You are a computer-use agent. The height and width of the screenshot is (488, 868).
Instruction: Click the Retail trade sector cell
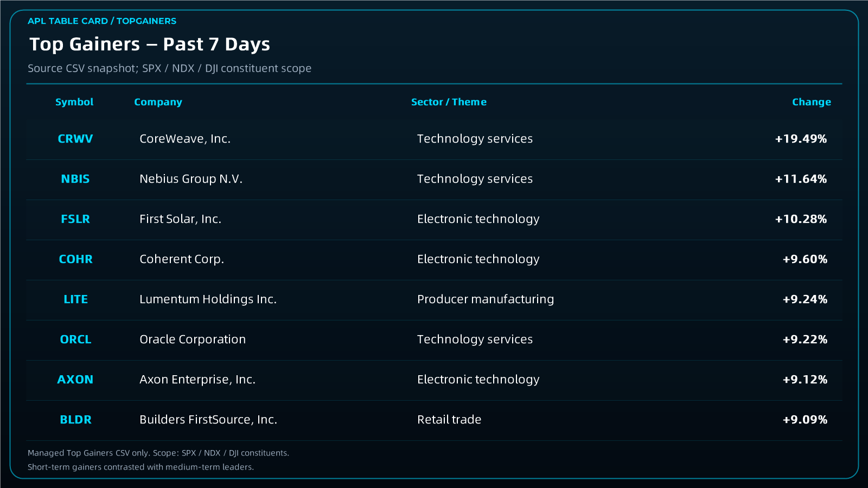pyautogui.click(x=449, y=420)
